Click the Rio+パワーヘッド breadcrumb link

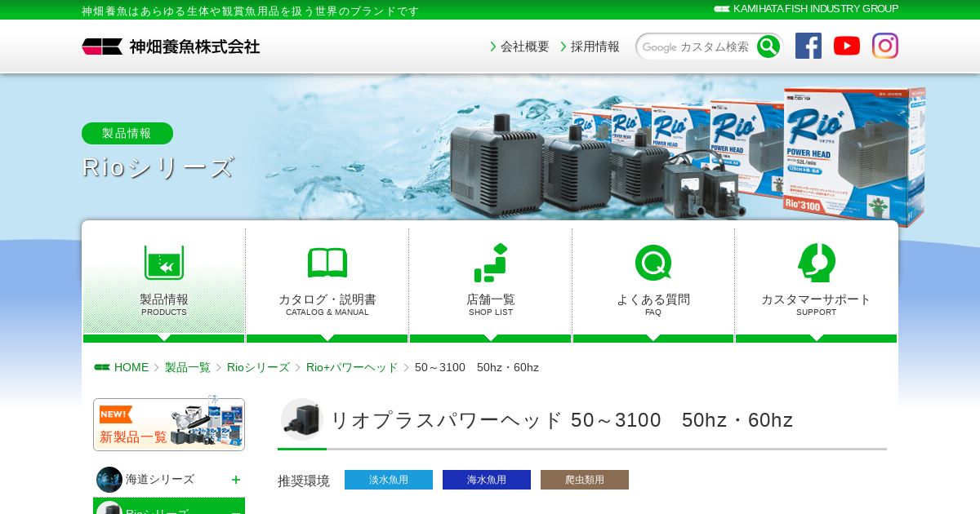(x=352, y=367)
